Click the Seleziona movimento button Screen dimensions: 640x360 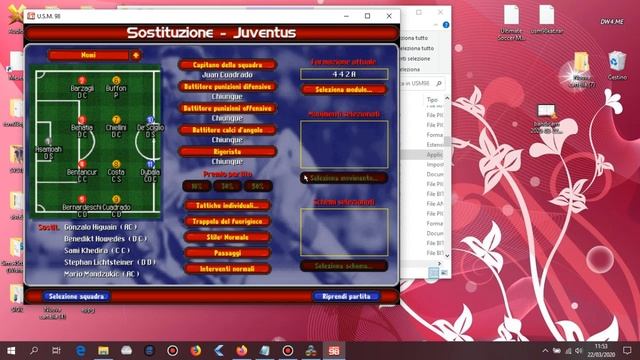pos(344,178)
